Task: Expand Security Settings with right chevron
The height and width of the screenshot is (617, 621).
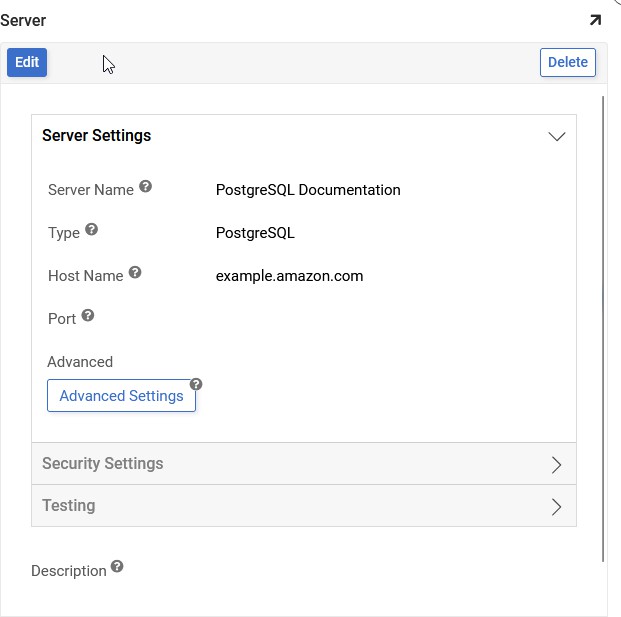Action: (557, 465)
